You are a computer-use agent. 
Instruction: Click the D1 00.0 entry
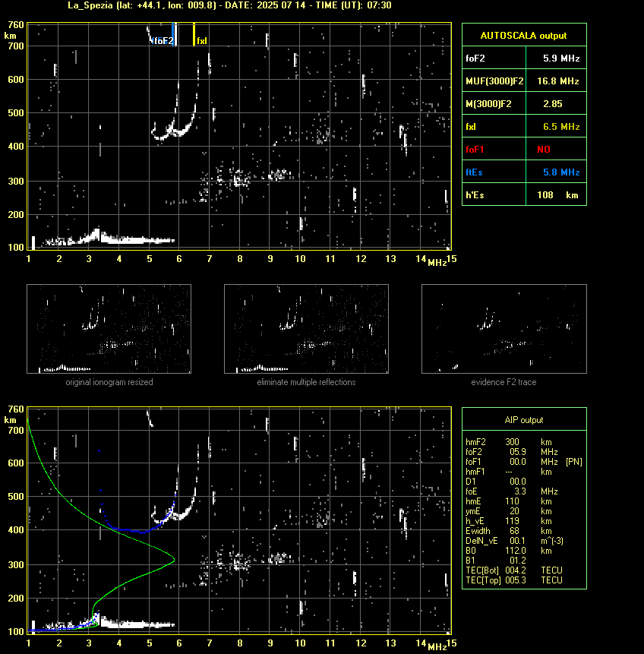(495, 482)
